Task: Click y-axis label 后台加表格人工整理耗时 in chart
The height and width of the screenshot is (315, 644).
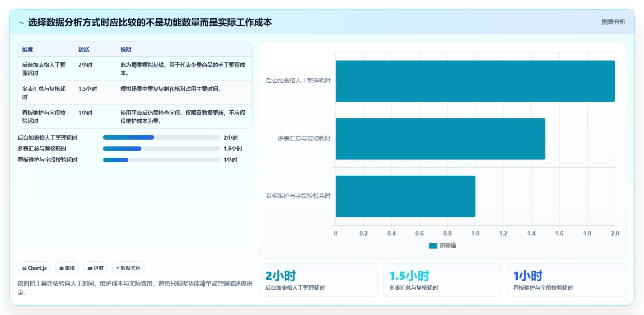Action: 298,81
